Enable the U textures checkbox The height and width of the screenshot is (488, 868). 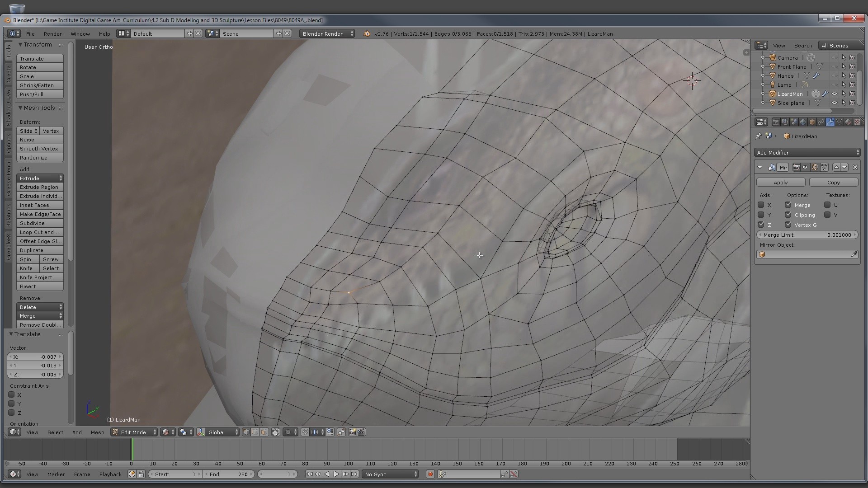tap(827, 205)
